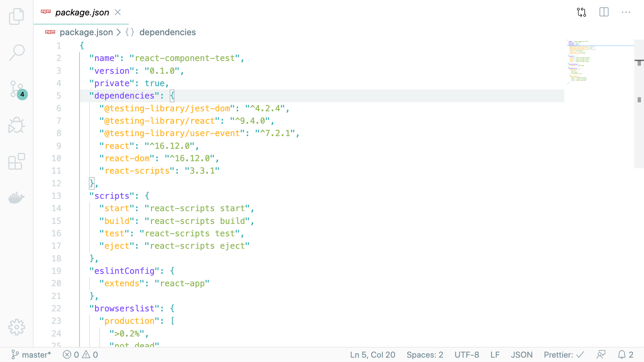Open the Run and Debug view
Image resolution: width=644 pixels, height=362 pixels.
pos(16,125)
